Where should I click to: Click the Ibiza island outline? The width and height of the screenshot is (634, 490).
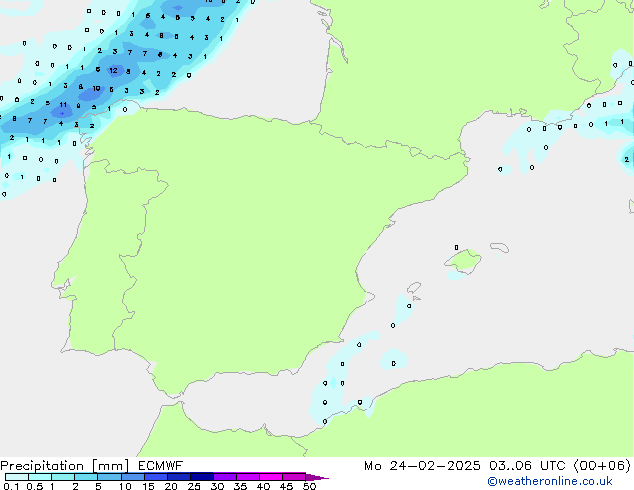414,287
